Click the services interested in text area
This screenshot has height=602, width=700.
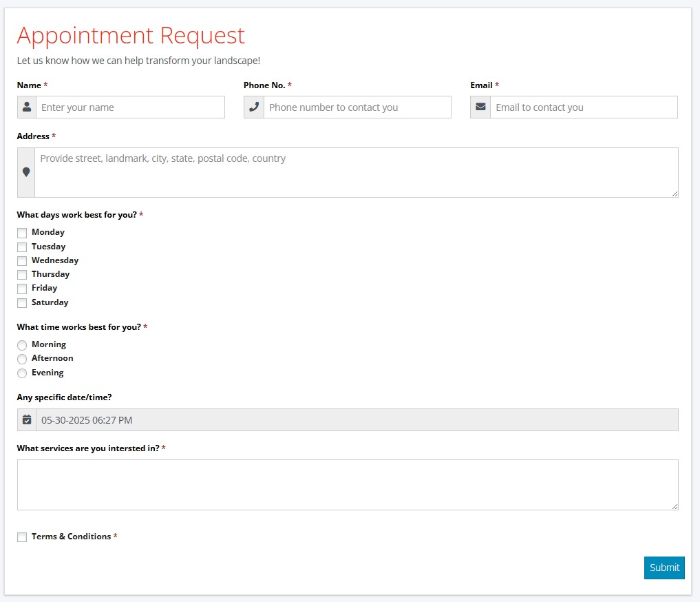348,485
